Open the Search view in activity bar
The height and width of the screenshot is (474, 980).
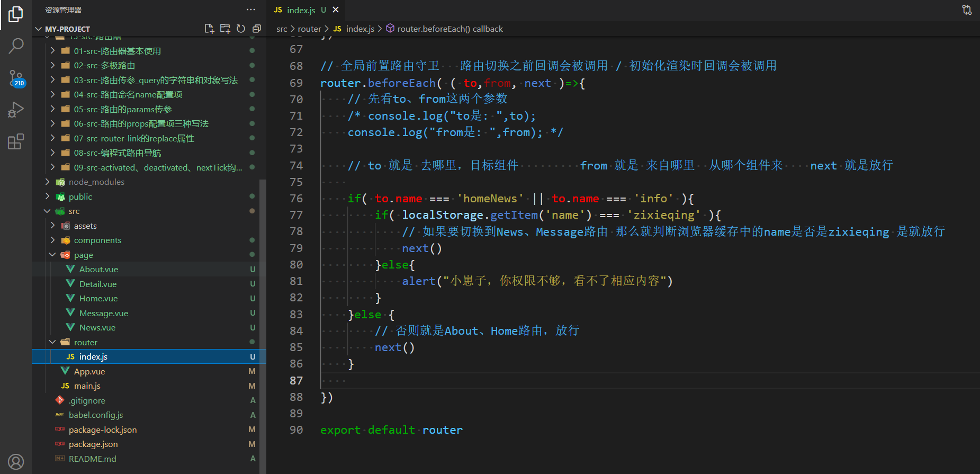pyautogui.click(x=16, y=46)
